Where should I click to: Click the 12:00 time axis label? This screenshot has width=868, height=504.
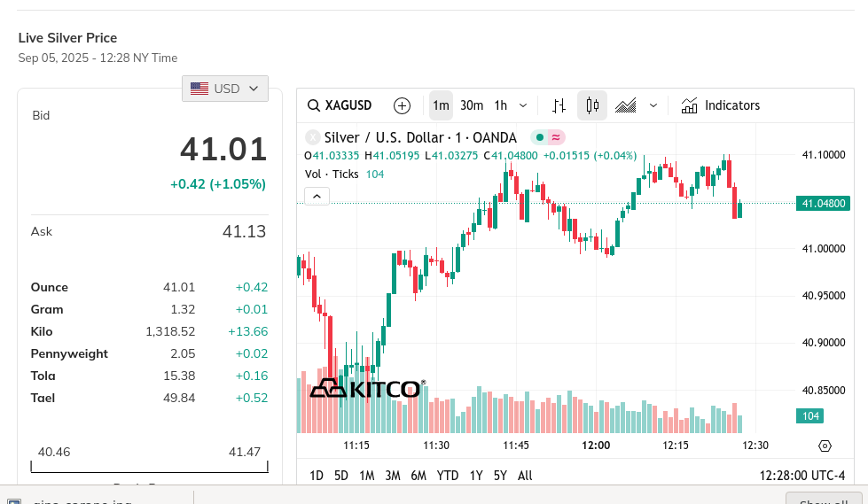(x=596, y=446)
